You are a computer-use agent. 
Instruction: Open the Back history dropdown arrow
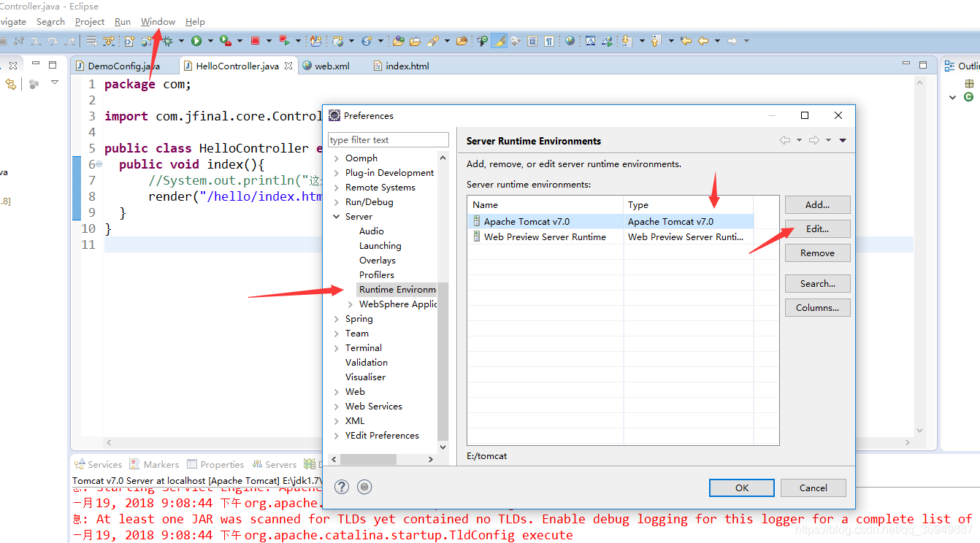717,41
